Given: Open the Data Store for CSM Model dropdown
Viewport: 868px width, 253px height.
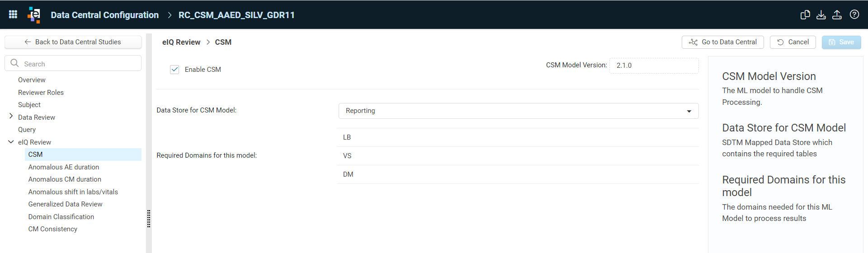Looking at the screenshot, I should pos(519,111).
